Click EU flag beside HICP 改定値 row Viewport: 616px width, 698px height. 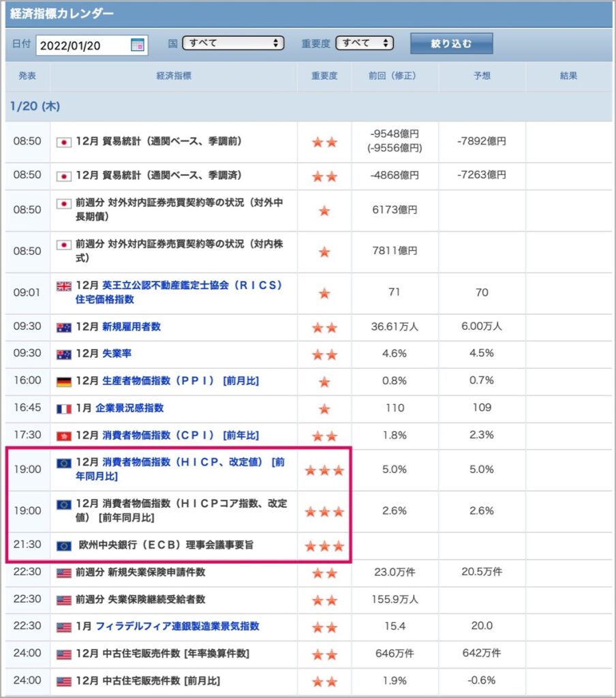63,464
